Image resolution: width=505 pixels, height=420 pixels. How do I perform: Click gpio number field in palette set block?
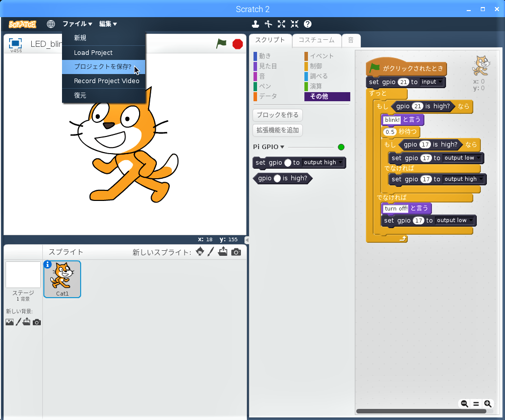click(x=288, y=163)
